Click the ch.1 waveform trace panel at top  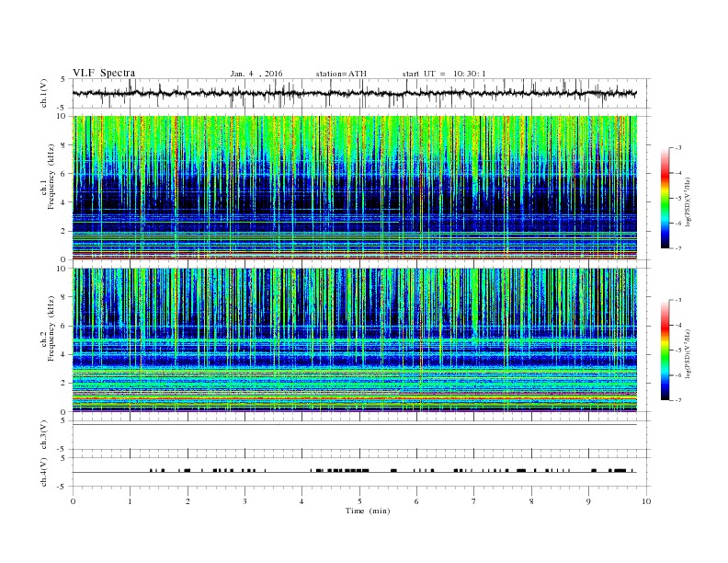tap(361, 93)
